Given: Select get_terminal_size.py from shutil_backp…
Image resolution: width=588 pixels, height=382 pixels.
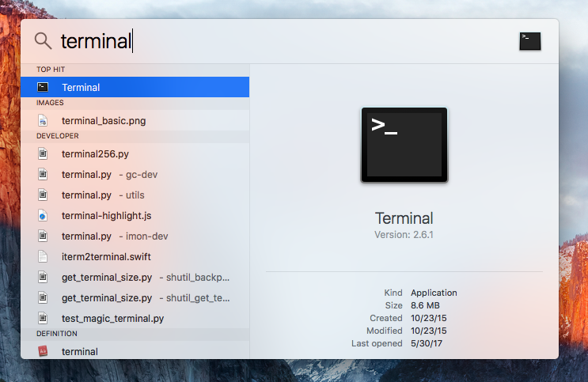Looking at the screenshot, I should [x=135, y=278].
